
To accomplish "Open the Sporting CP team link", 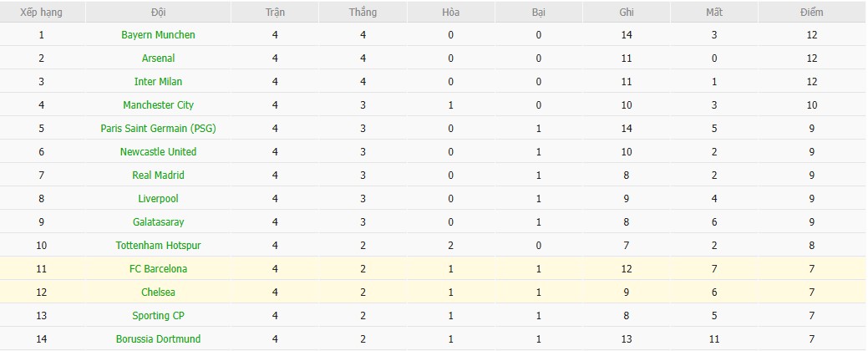I will 158,316.
